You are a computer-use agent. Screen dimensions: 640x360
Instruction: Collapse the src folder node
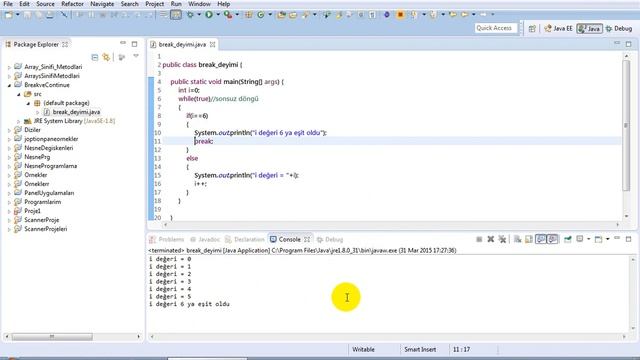coord(18,94)
